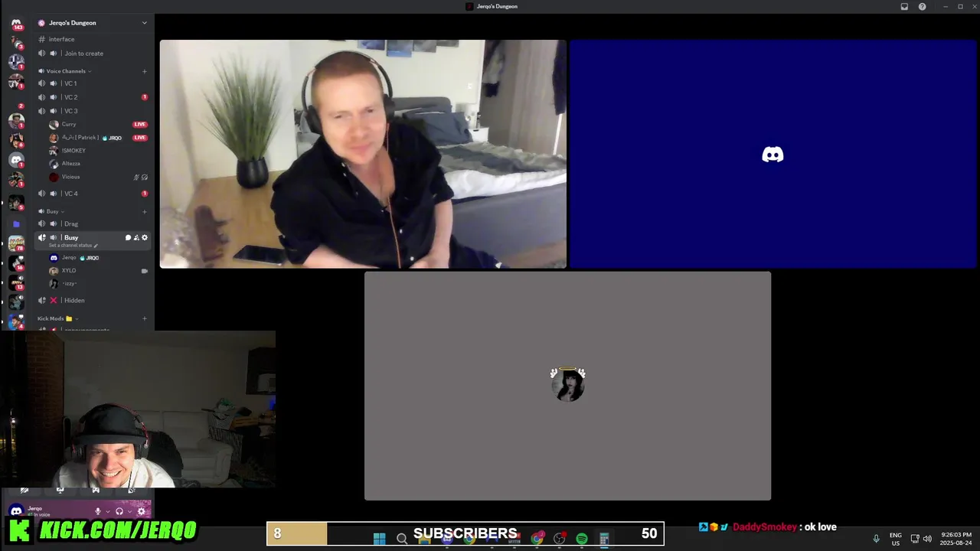Image resolution: width=980 pixels, height=551 pixels.
Task: Open system tray volume icon
Action: click(927, 539)
